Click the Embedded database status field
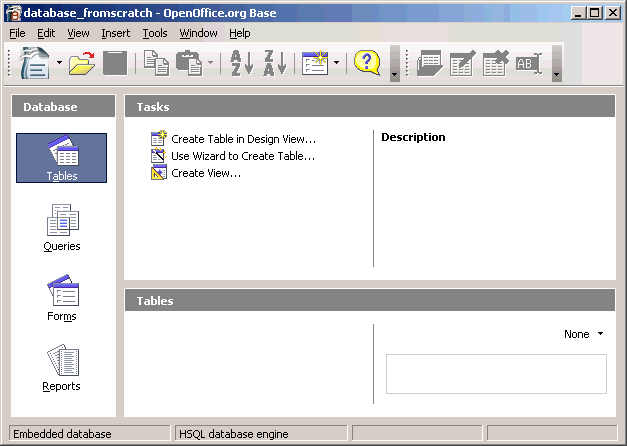Image resolution: width=627 pixels, height=446 pixels. click(90, 434)
